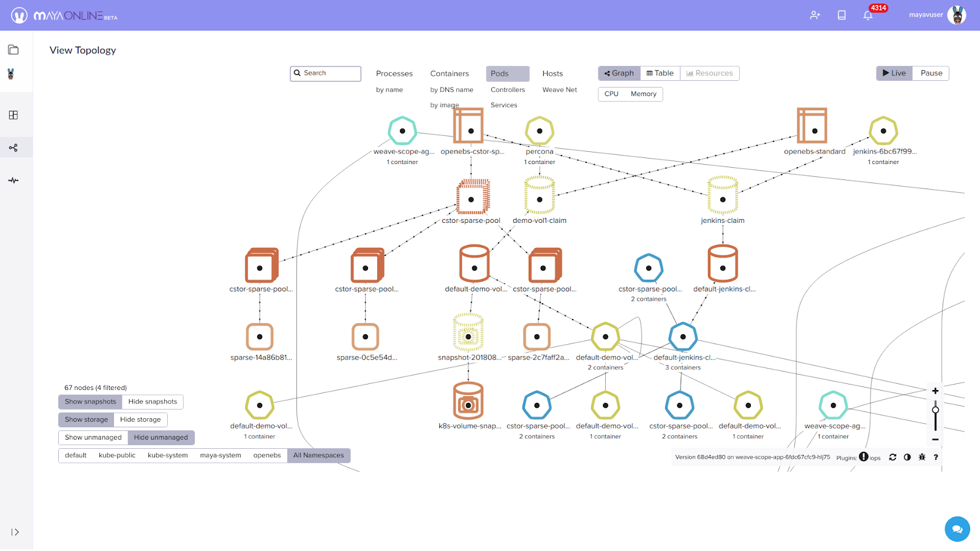Screen dimensions: 980x551
Task: Select the topology icon in the sidebar
Action: pyautogui.click(x=13, y=148)
